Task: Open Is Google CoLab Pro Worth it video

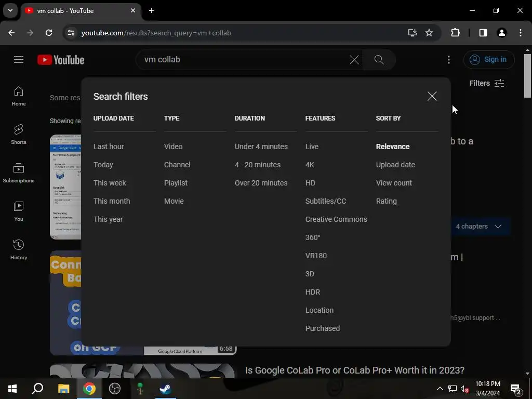Action: [354, 370]
